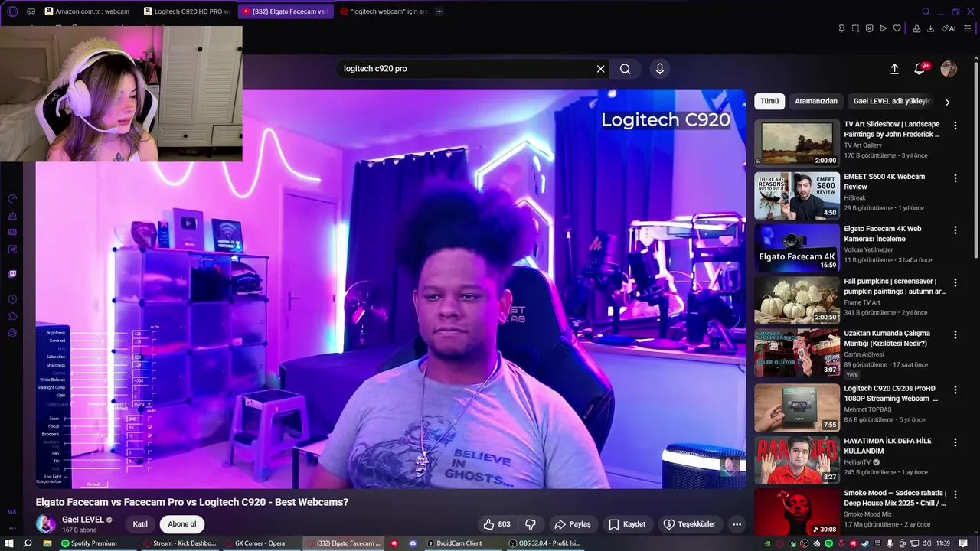Open the Gael LEVEL channel name link
Image resolution: width=980 pixels, height=551 pixels.
pos(83,520)
